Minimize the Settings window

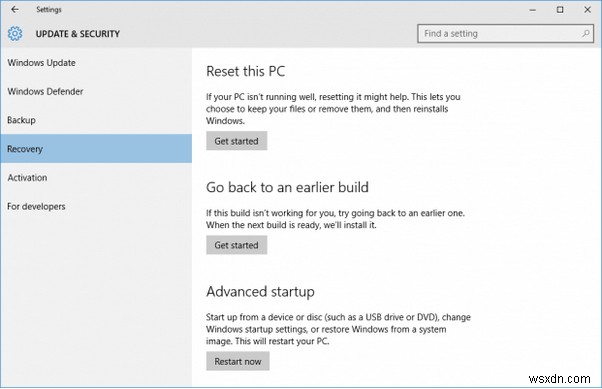pyautogui.click(x=533, y=10)
